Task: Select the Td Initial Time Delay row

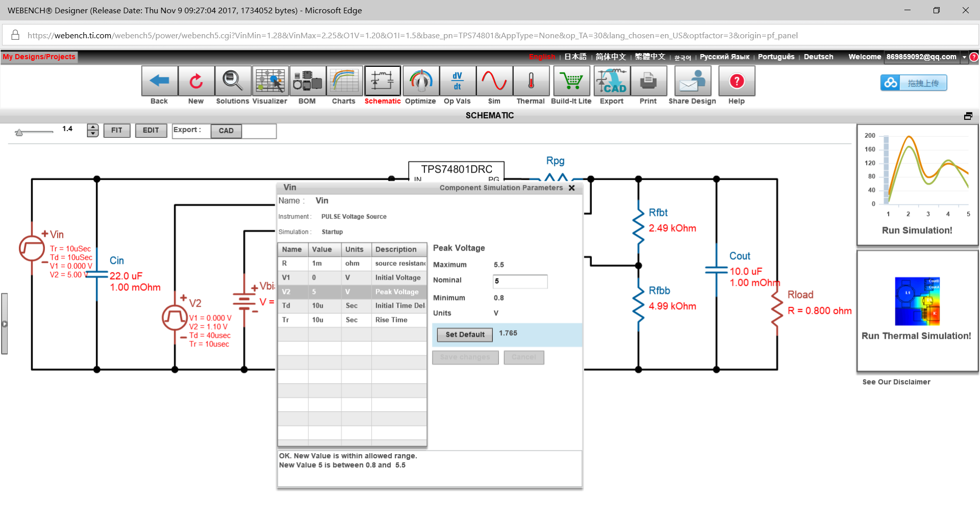Action: pos(352,306)
